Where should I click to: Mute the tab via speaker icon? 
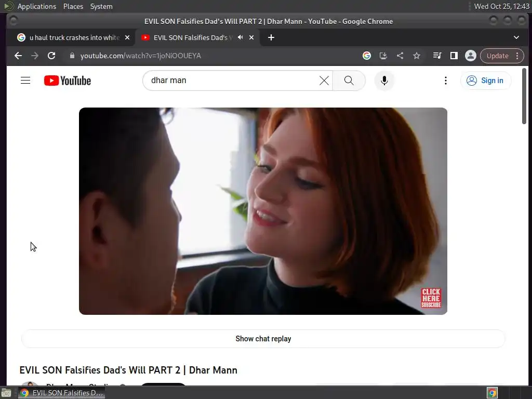coord(240,37)
